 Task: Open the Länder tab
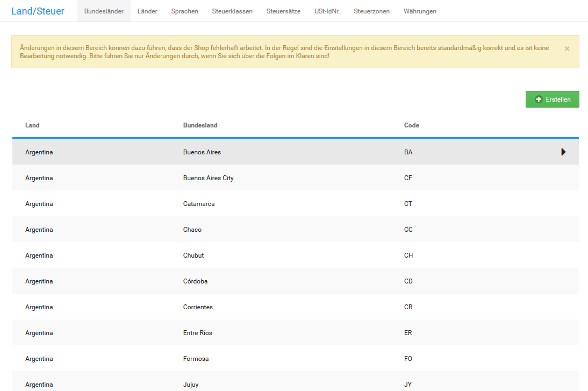pyautogui.click(x=147, y=11)
